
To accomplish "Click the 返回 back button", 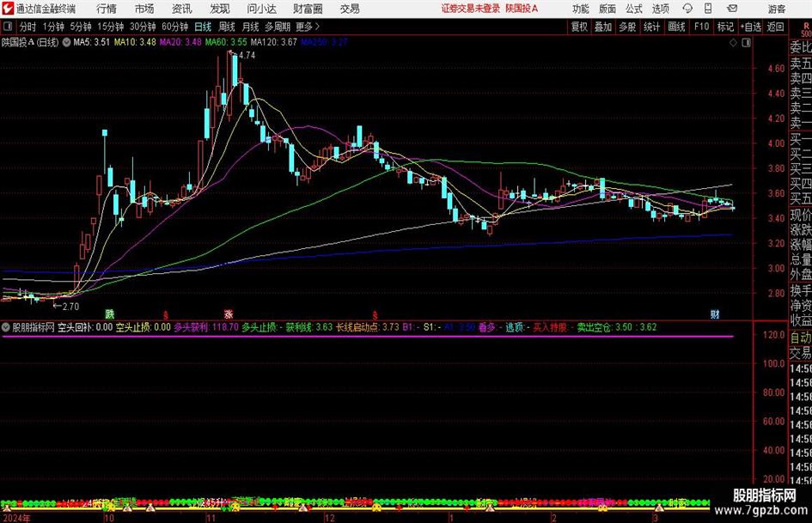I will (775, 27).
